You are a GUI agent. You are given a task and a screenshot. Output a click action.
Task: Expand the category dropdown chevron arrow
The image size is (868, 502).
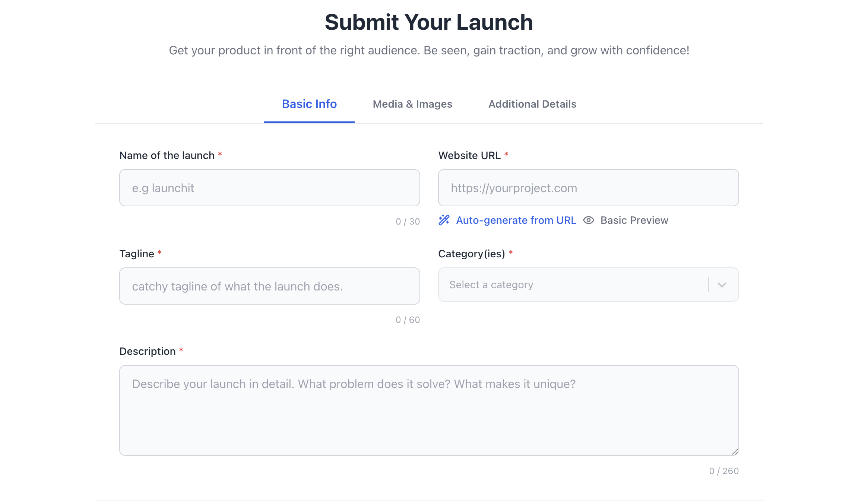(722, 285)
